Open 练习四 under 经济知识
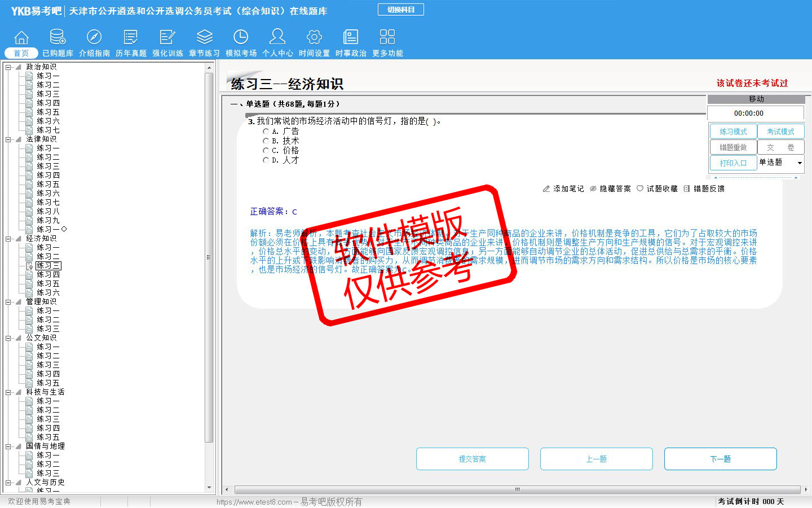This screenshot has height=508, width=812. coord(48,275)
